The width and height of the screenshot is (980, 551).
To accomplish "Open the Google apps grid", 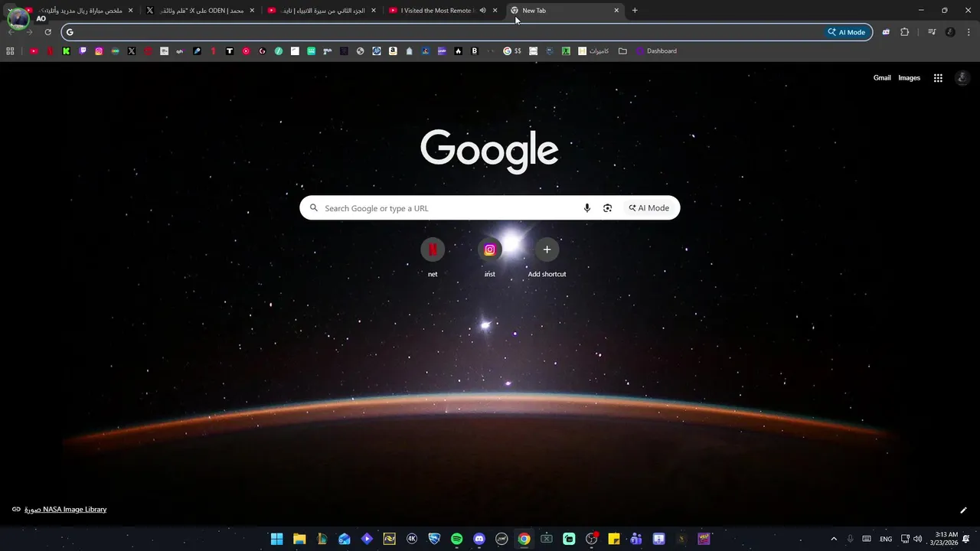I will coord(938,78).
